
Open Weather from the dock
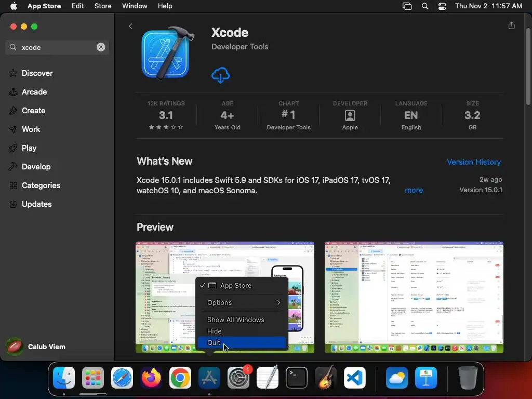pyautogui.click(x=397, y=377)
